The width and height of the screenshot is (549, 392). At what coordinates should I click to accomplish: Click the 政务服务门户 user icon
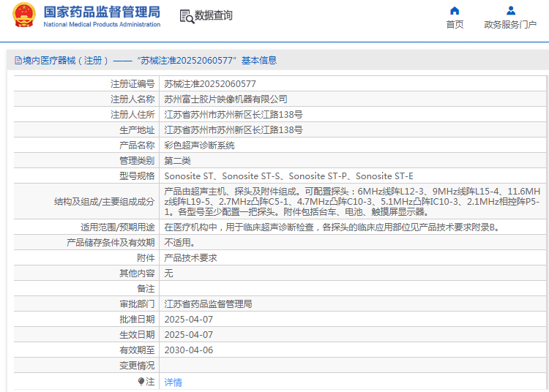[511, 10]
